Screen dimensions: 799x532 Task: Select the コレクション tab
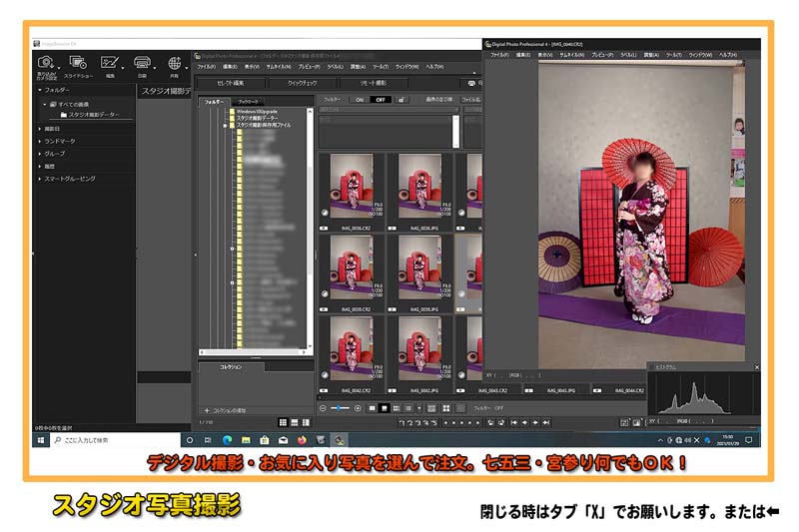[x=231, y=367]
